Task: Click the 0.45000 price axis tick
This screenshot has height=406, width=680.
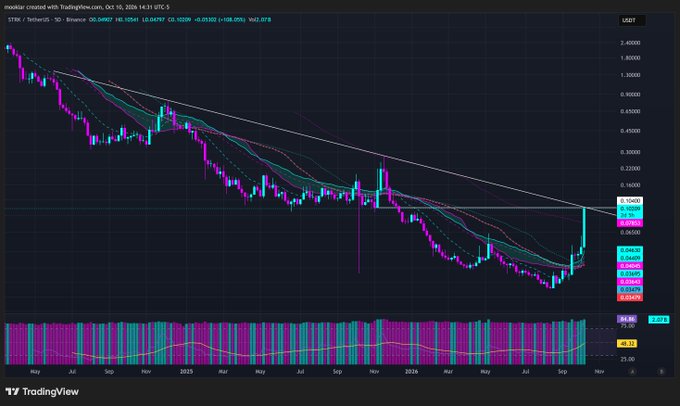Action: click(x=630, y=131)
